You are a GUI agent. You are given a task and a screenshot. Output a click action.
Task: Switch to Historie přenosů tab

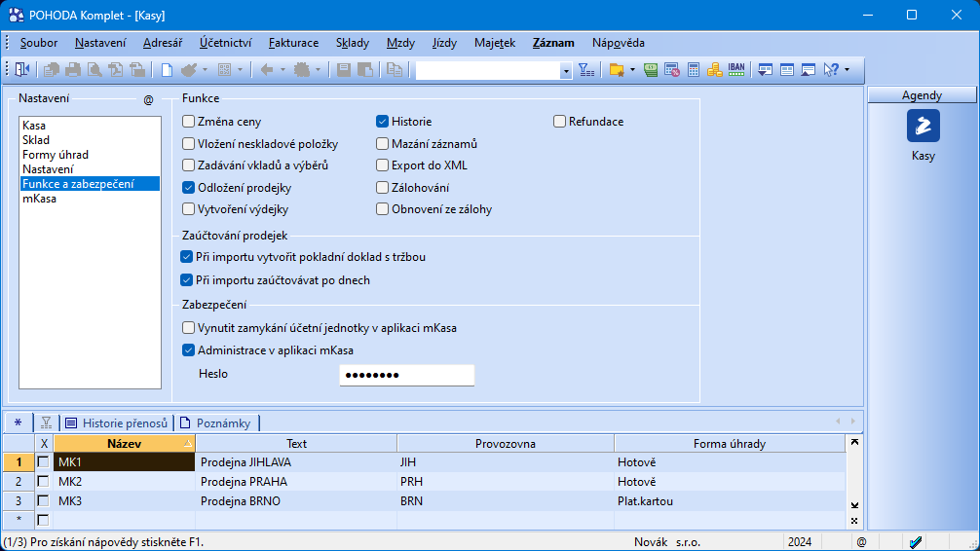click(x=117, y=422)
